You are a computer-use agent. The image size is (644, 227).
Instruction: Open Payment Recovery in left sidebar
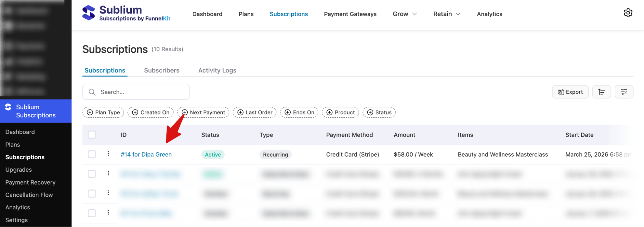[x=30, y=182]
